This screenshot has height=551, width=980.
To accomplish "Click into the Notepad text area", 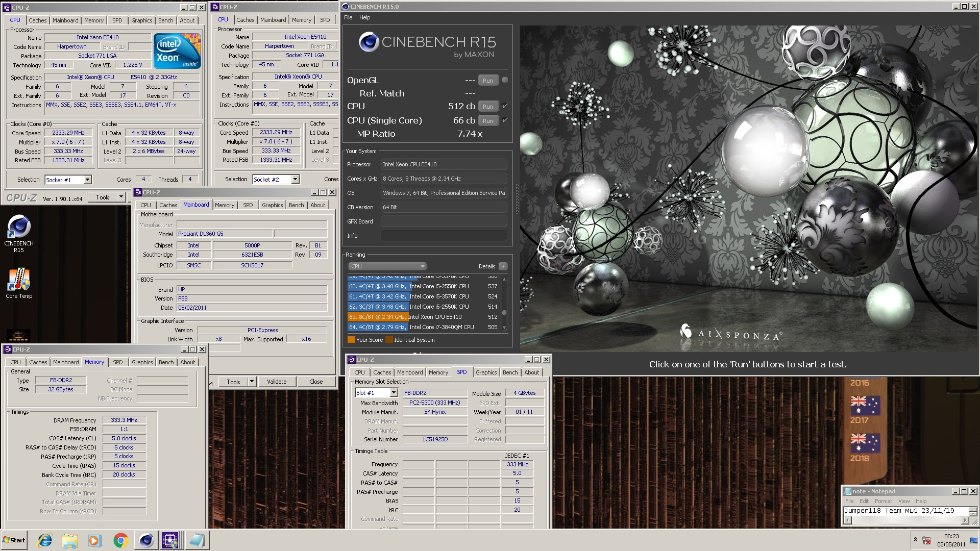I will (905, 511).
